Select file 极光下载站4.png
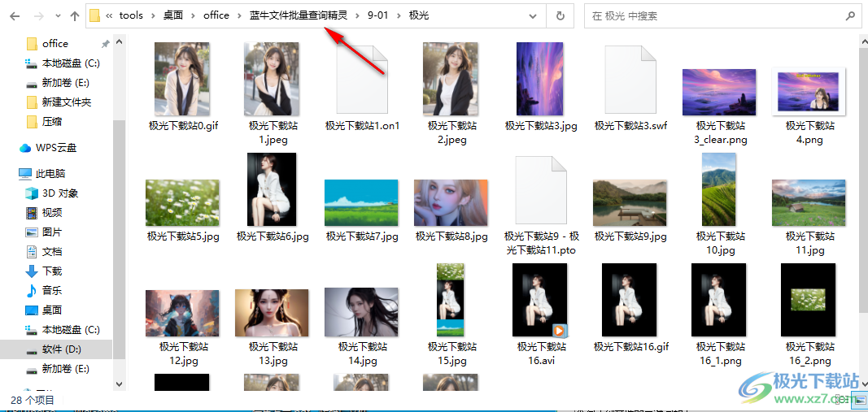 tap(810, 106)
